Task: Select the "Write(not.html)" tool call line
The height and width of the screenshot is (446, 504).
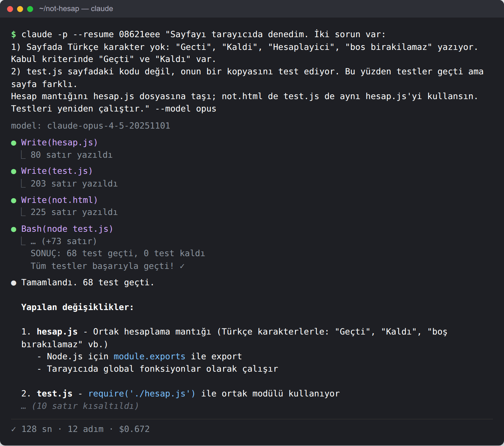Action: tap(59, 200)
